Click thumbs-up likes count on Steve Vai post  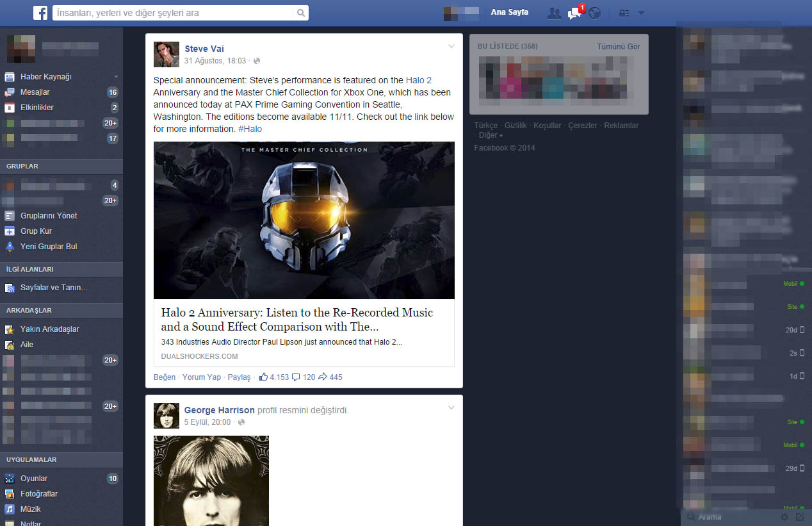click(x=274, y=377)
